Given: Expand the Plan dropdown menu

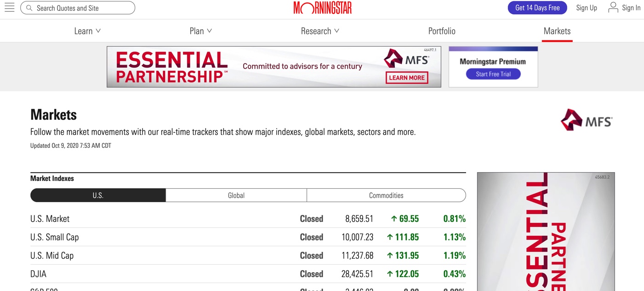Looking at the screenshot, I should tap(201, 31).
